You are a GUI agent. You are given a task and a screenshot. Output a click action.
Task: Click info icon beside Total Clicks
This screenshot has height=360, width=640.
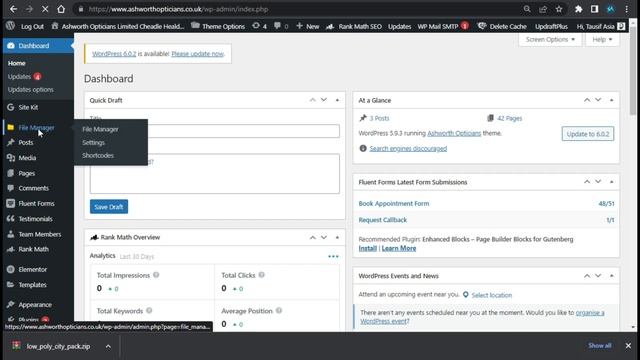262,275
